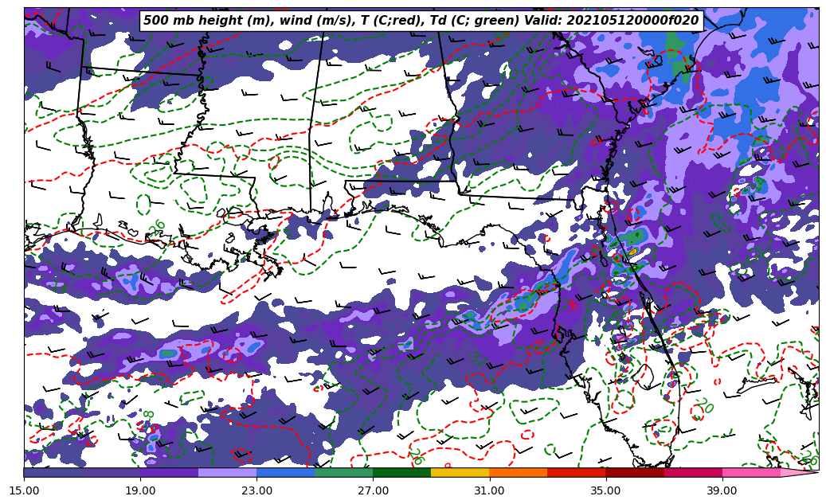The height and width of the screenshot is (504, 826).
Task: Click the hot pink colorbar segment after 39.00
Action: click(x=751, y=472)
